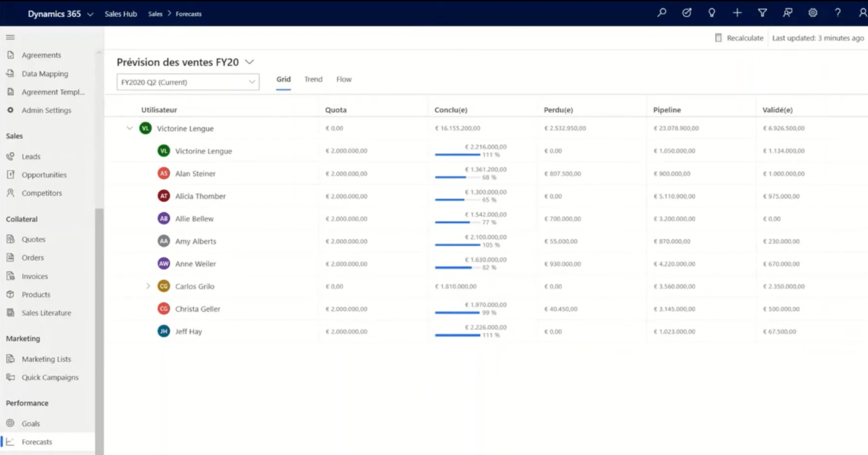This screenshot has width=868, height=455.
Task: Open Opportunities in the sidebar
Action: (x=44, y=175)
